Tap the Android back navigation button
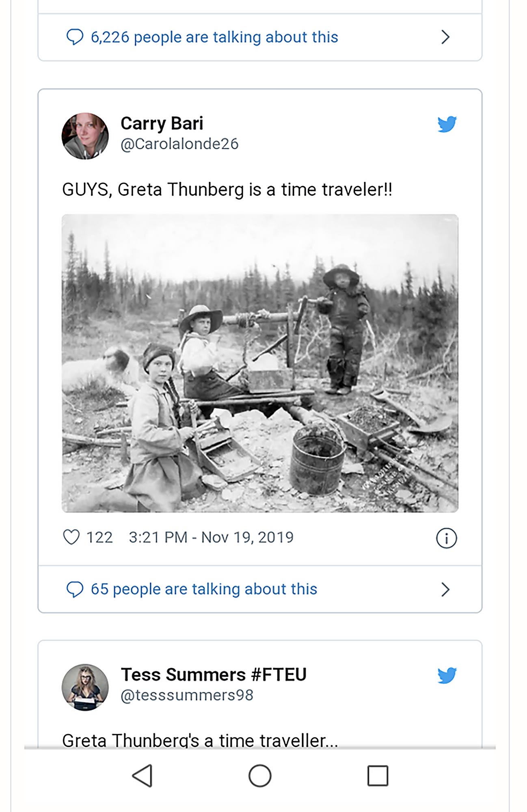The image size is (527, 812). click(x=143, y=776)
